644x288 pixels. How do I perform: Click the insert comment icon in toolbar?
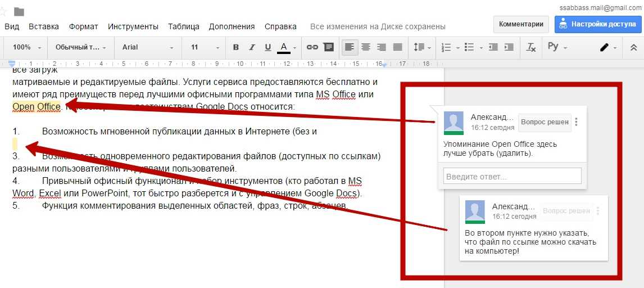pos(329,47)
